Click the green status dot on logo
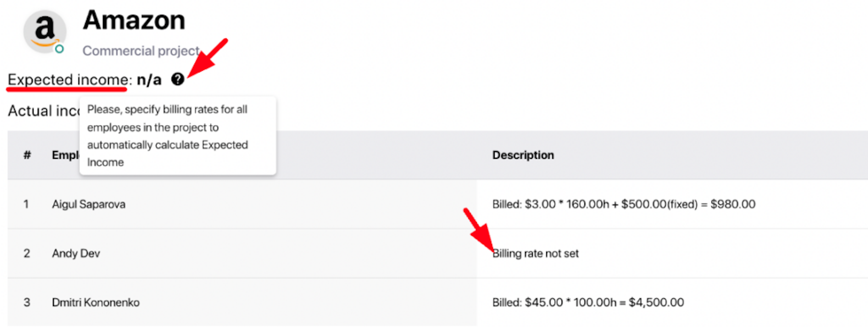868x331 pixels. [60, 49]
